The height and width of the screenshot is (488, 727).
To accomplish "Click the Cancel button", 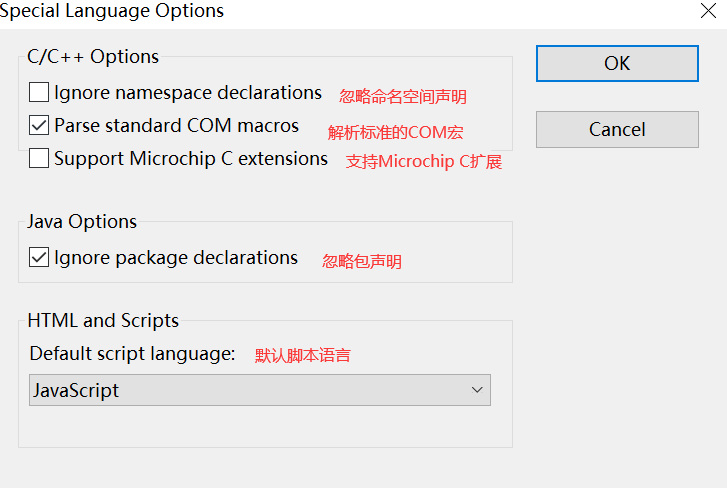I will pos(617,129).
